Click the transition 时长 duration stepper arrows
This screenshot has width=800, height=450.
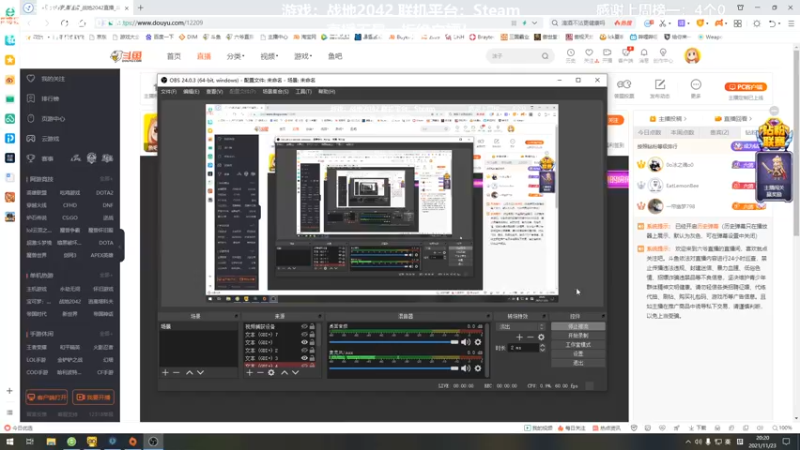click(542, 348)
